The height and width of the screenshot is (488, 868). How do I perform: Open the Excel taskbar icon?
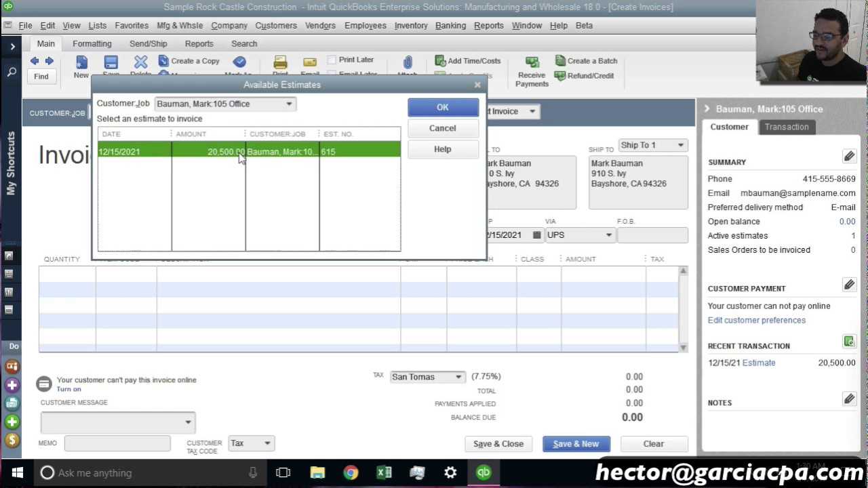coord(384,472)
